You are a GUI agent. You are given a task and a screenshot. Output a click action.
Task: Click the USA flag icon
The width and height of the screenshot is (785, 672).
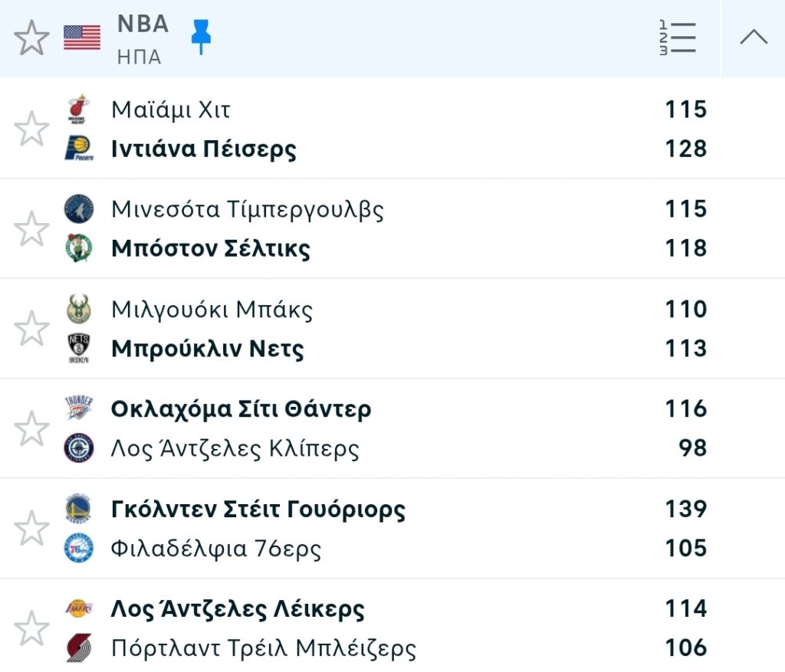pyautogui.click(x=82, y=38)
